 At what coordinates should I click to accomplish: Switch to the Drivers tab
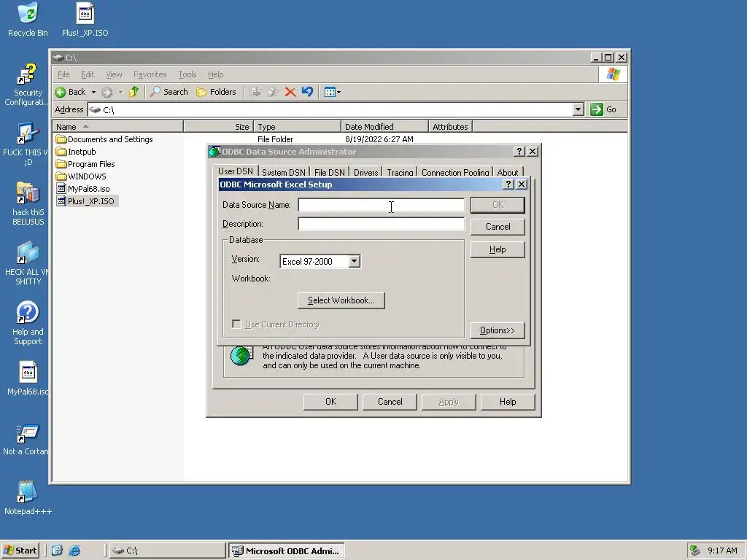point(366,172)
